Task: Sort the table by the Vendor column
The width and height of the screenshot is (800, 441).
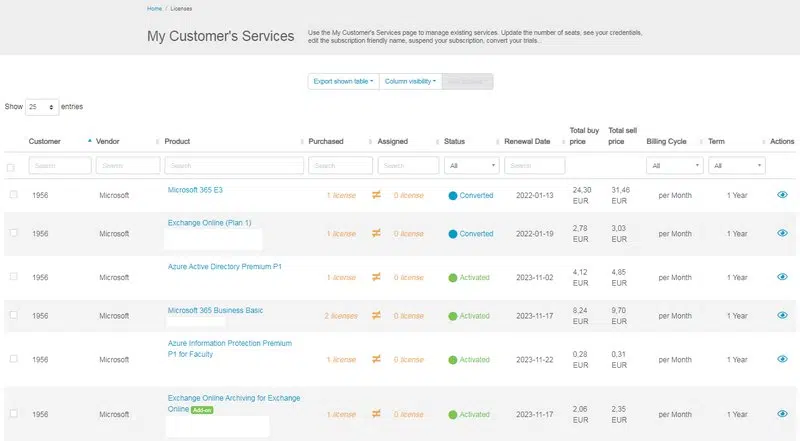Action: [108, 141]
